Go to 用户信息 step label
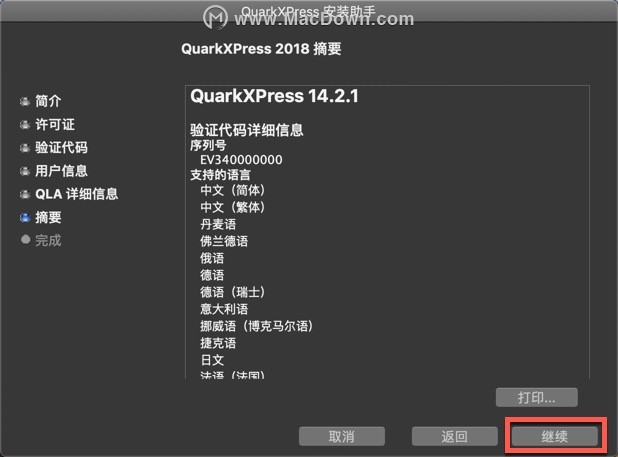The image size is (618, 457). (61, 171)
